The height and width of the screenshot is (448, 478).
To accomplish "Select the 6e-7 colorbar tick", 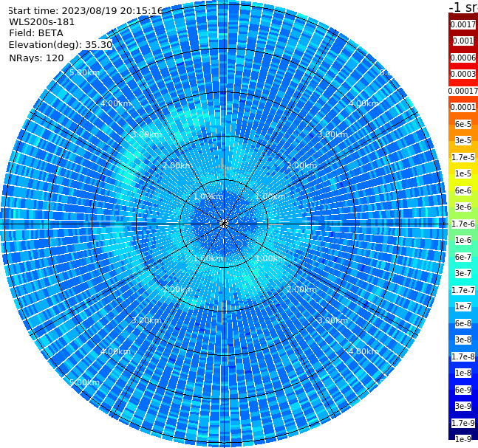I will pos(463,257).
